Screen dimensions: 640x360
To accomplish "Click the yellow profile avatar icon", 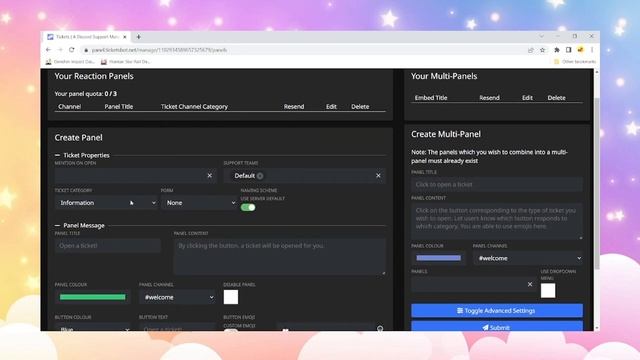I will point(580,50).
